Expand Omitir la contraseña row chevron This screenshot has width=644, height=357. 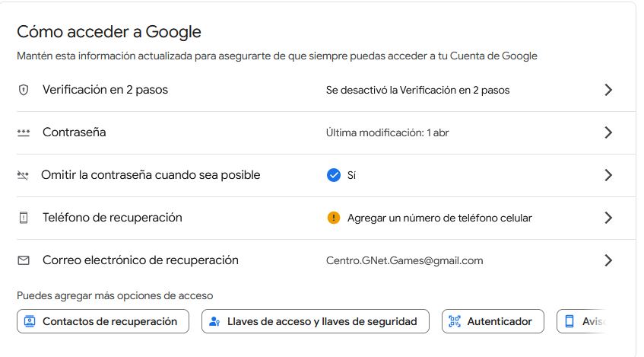tap(608, 175)
